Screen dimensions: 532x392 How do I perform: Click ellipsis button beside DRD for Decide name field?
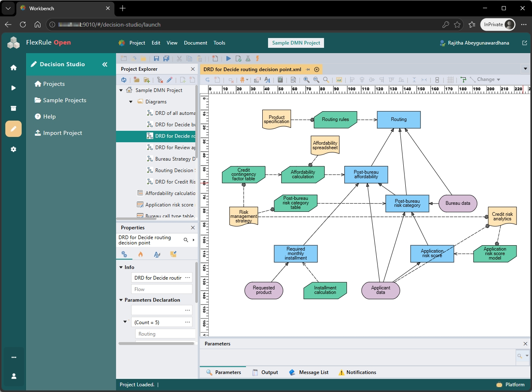coord(188,278)
